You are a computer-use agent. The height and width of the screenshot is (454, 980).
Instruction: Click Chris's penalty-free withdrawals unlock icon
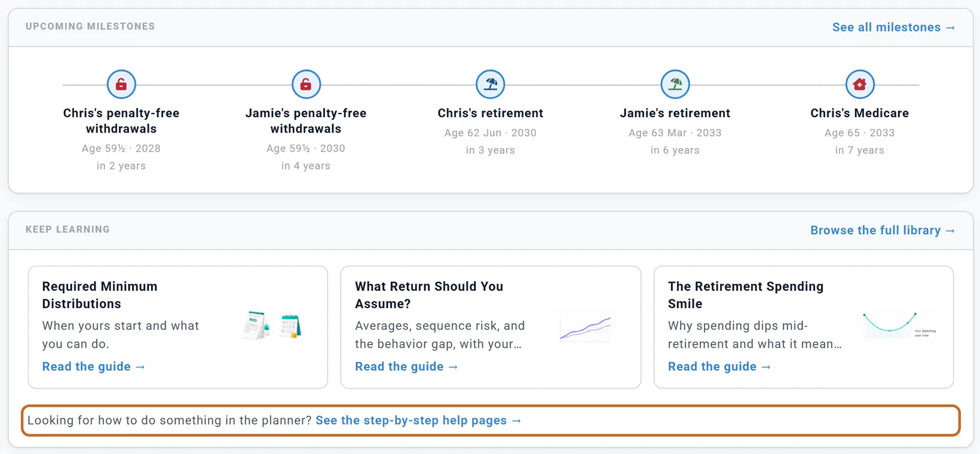pos(121,84)
